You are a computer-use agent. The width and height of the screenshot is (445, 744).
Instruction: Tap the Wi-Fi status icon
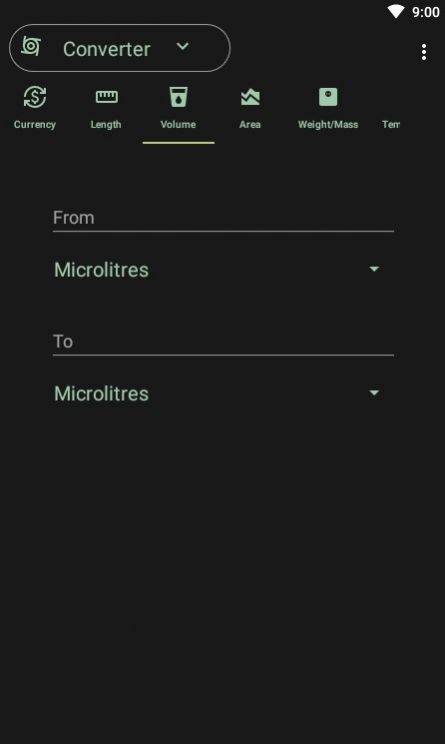pyautogui.click(x=396, y=11)
